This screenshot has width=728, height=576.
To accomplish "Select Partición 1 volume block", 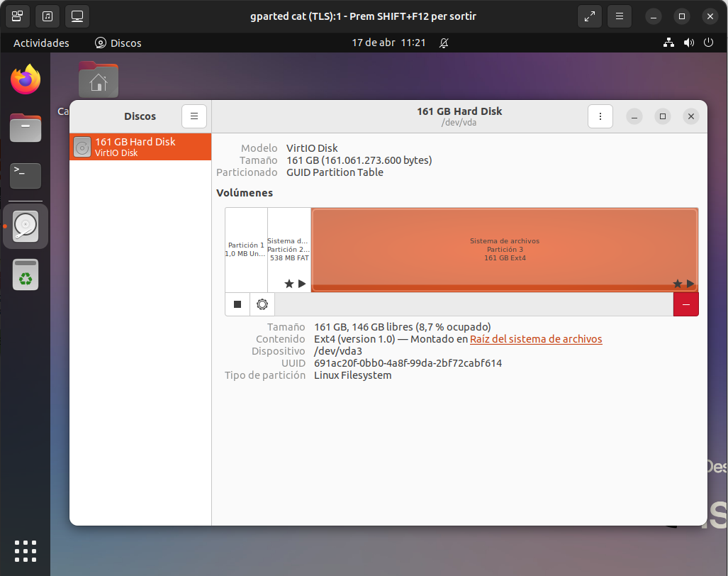I will point(246,249).
